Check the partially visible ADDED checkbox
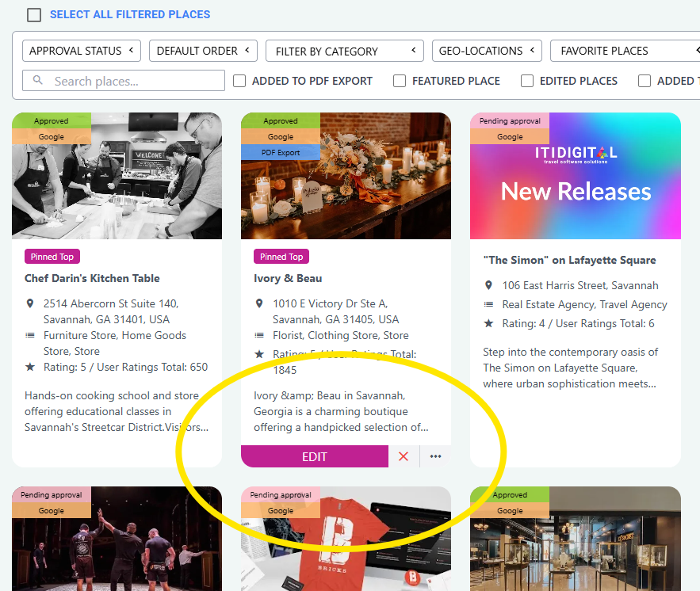Screen dimensions: 700x591 click(x=645, y=81)
